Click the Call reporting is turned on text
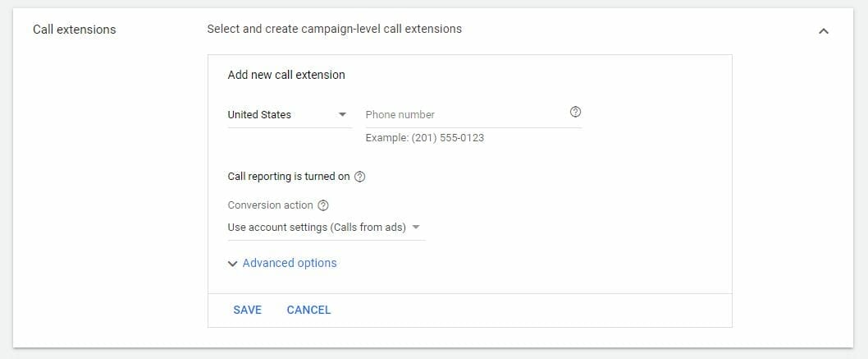 pos(289,177)
